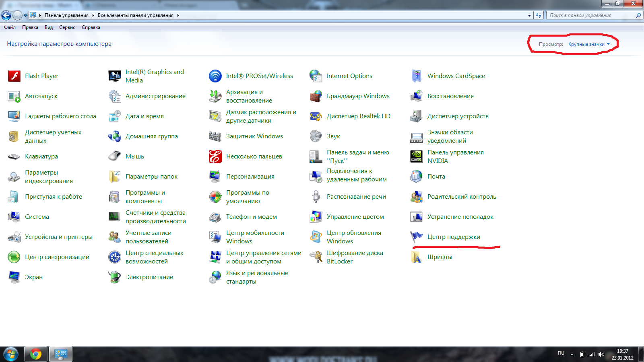Click the Центр обновления Windows icon

316,237
